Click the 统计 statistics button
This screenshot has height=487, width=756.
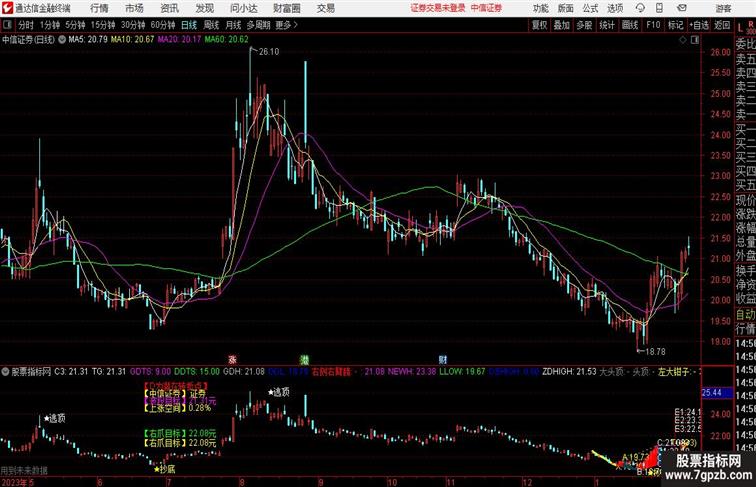(607, 25)
